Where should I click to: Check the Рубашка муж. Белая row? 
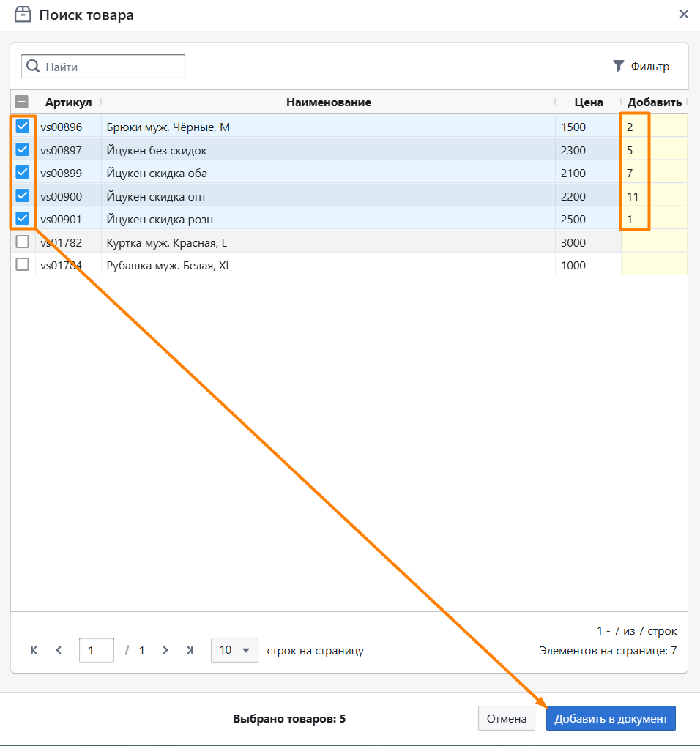(23, 265)
